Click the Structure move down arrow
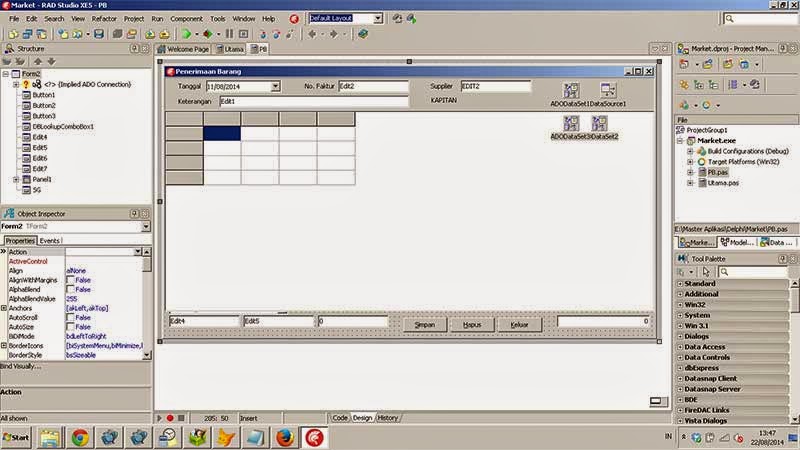The image size is (800, 450). click(x=52, y=61)
